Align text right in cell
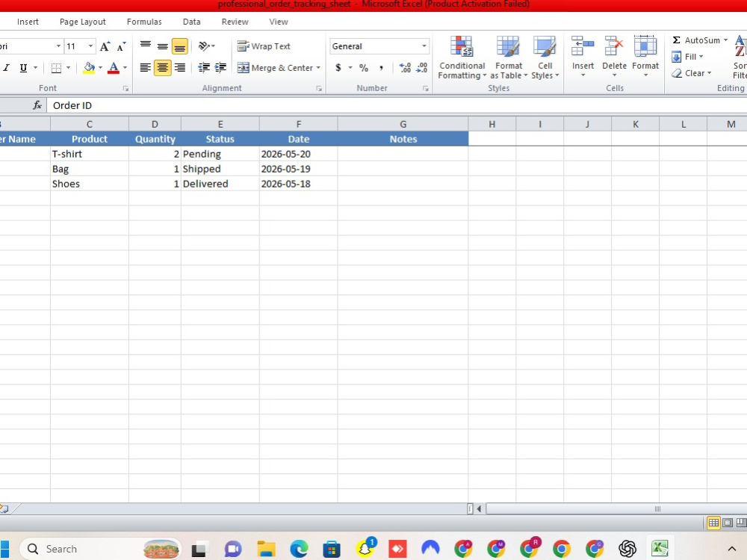Screen dimensions: 747x560 click(179, 68)
